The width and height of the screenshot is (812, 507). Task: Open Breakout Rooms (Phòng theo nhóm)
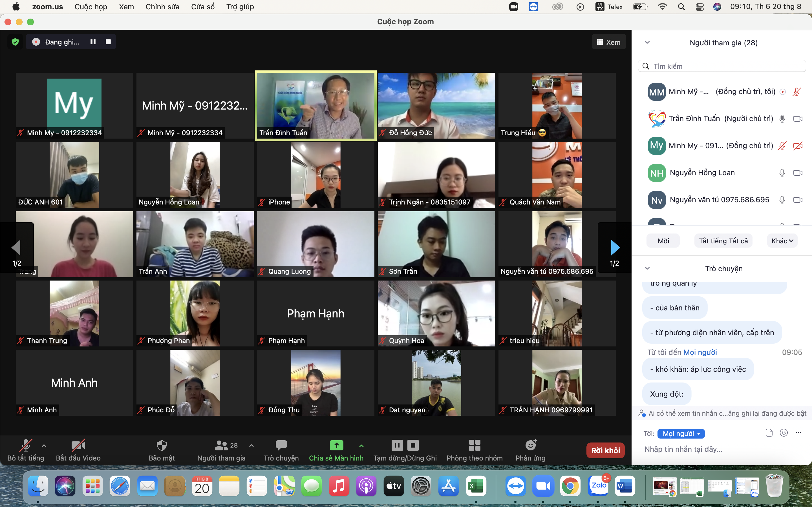pos(475,445)
